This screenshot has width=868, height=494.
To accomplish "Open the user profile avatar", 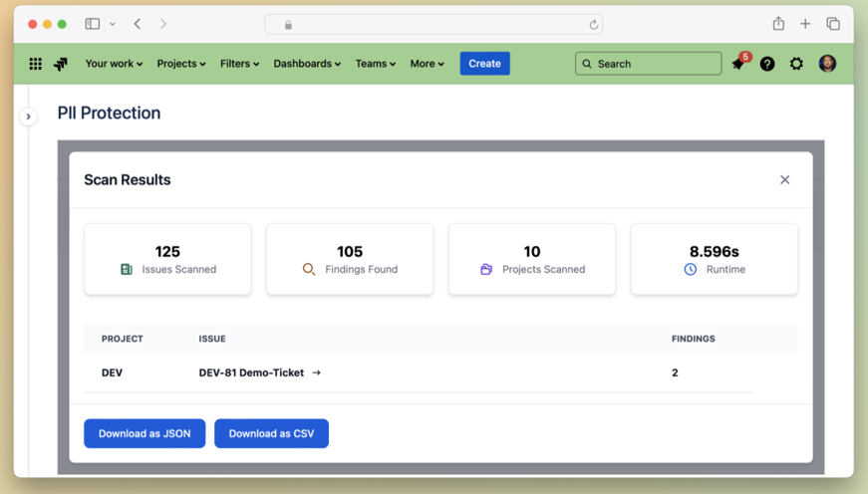I will [827, 64].
